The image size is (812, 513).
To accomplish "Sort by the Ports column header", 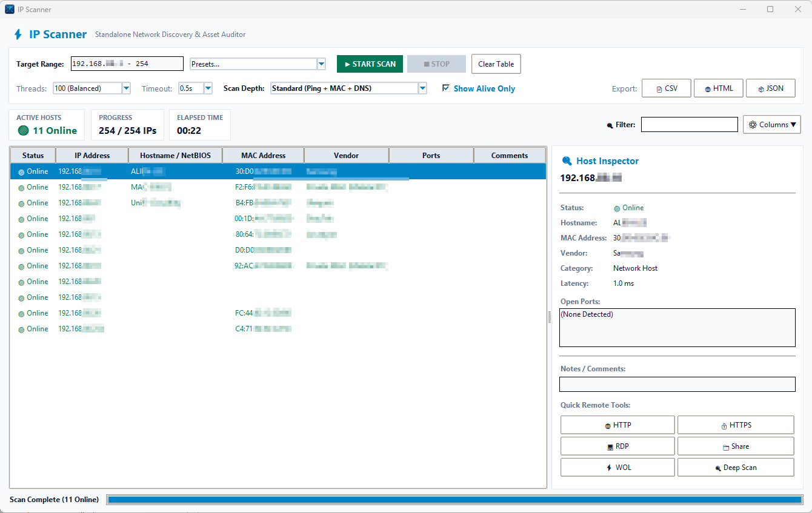I will tap(431, 156).
